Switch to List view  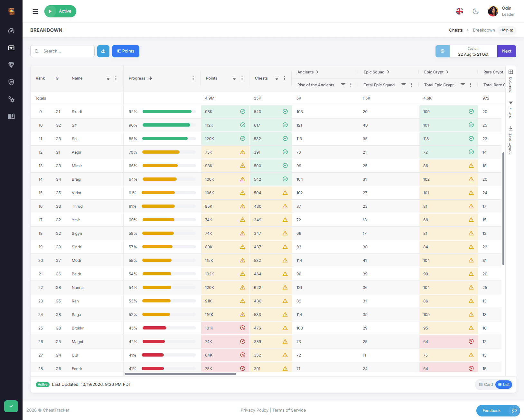tap(504, 385)
